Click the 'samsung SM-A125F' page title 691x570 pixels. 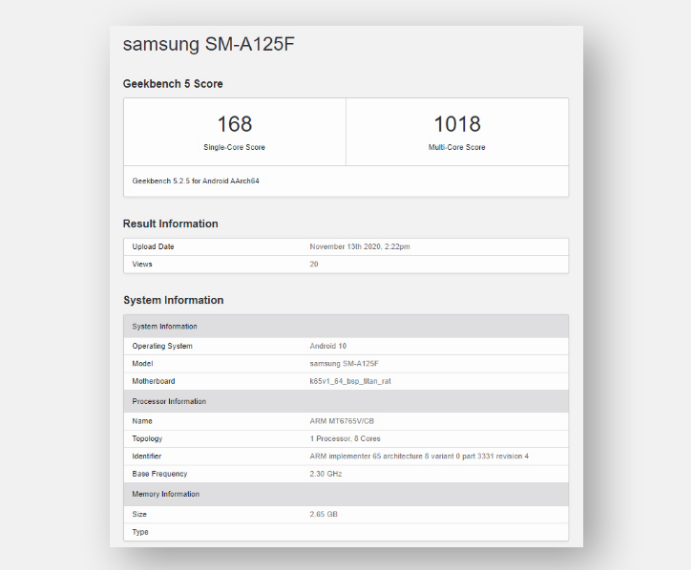coord(208,45)
